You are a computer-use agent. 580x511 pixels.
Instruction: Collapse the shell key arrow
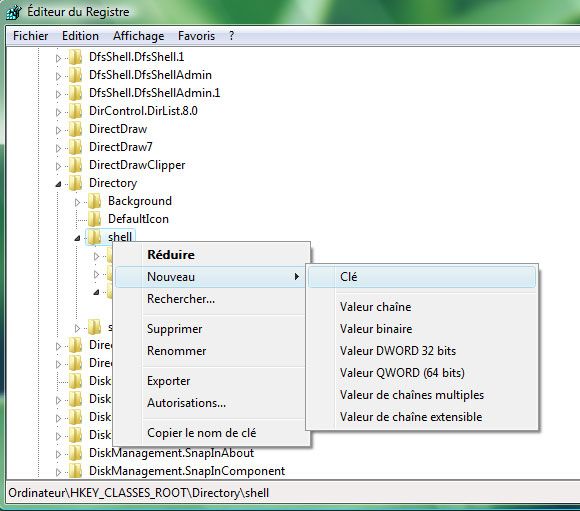(x=77, y=238)
